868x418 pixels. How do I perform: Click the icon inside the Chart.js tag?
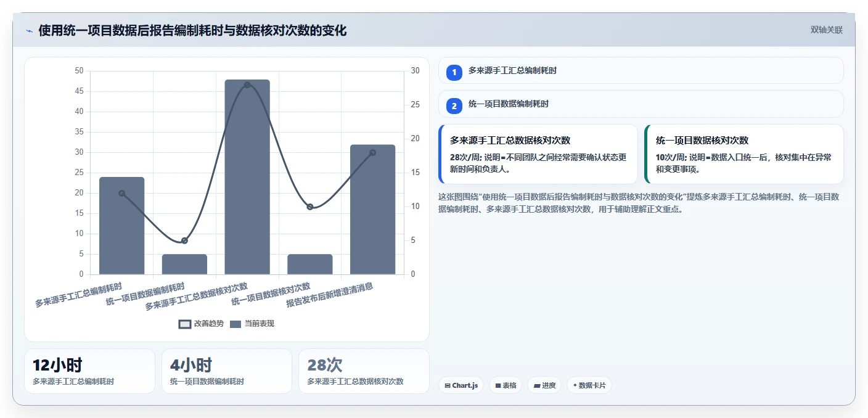coord(447,385)
